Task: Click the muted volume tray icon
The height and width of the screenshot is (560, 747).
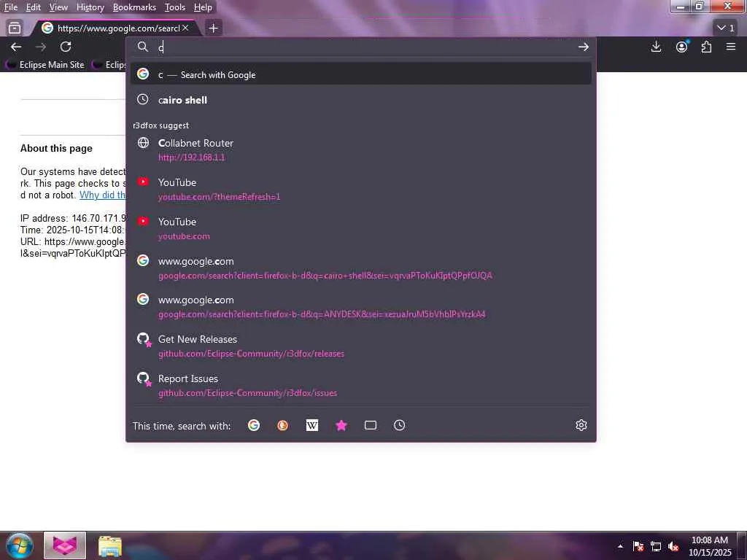Action: pos(673,546)
